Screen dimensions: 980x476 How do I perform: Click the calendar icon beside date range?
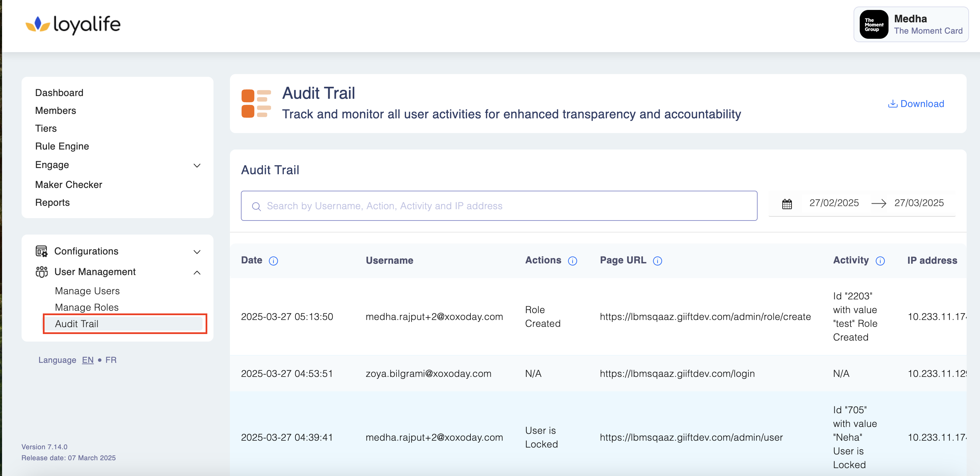pyautogui.click(x=786, y=204)
